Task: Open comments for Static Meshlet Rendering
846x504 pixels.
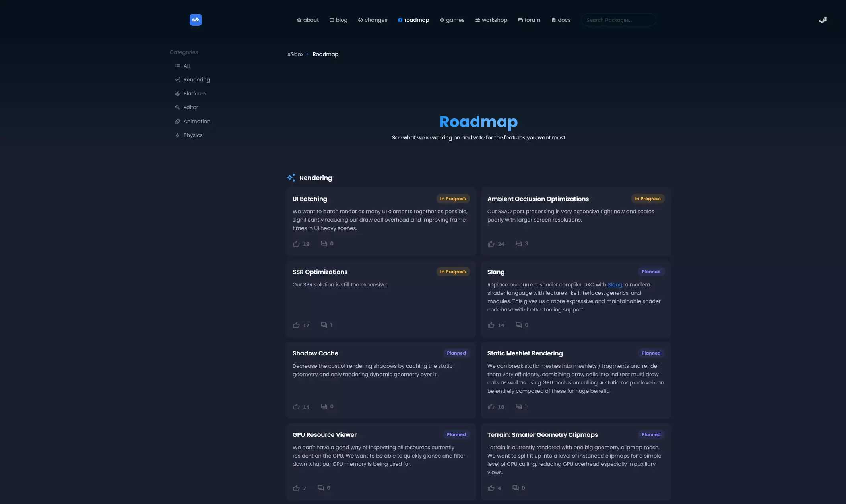Action: tap(519, 407)
